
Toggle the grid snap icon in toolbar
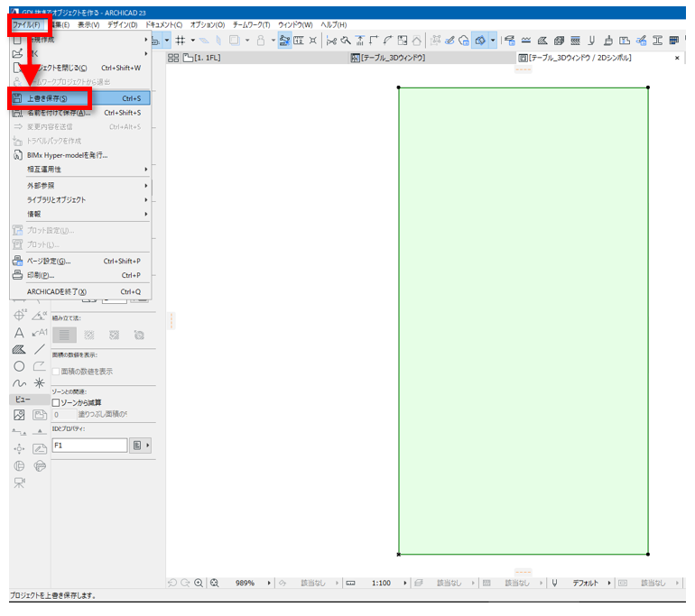click(x=180, y=41)
